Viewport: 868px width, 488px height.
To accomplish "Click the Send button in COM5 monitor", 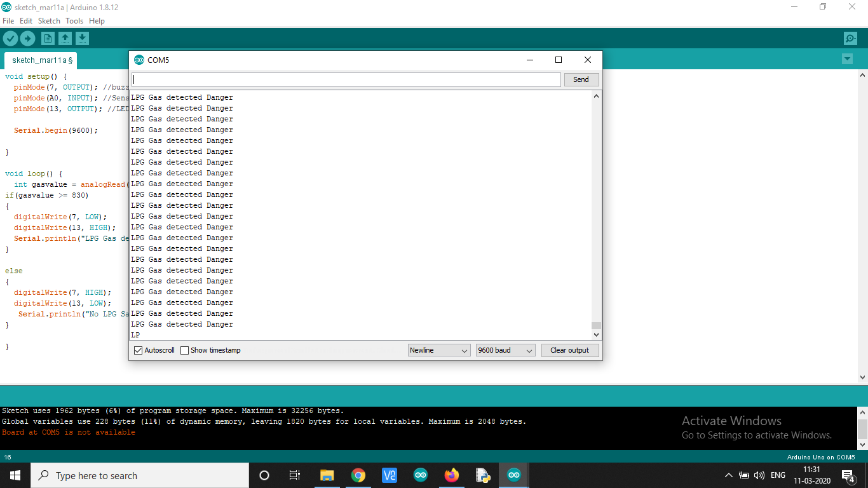I will [x=581, y=79].
